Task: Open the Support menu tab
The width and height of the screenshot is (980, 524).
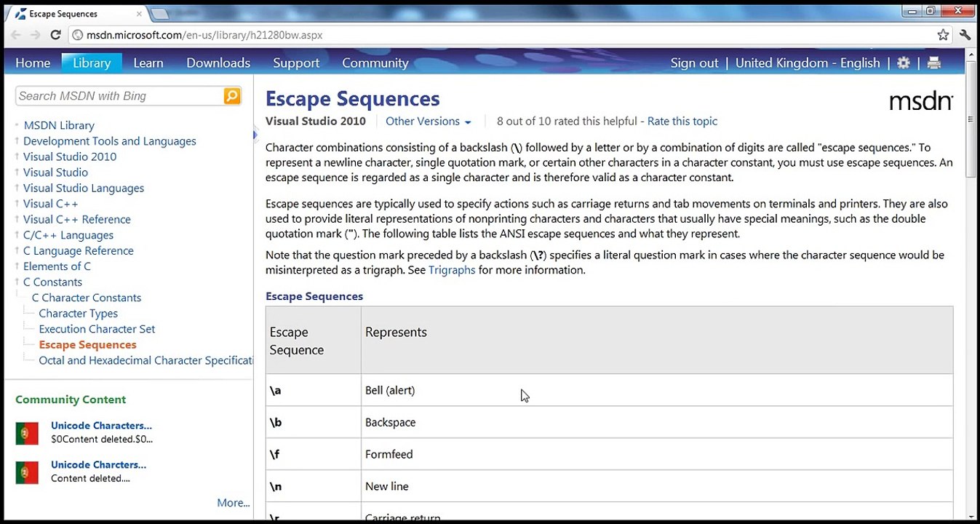Action: coord(296,63)
